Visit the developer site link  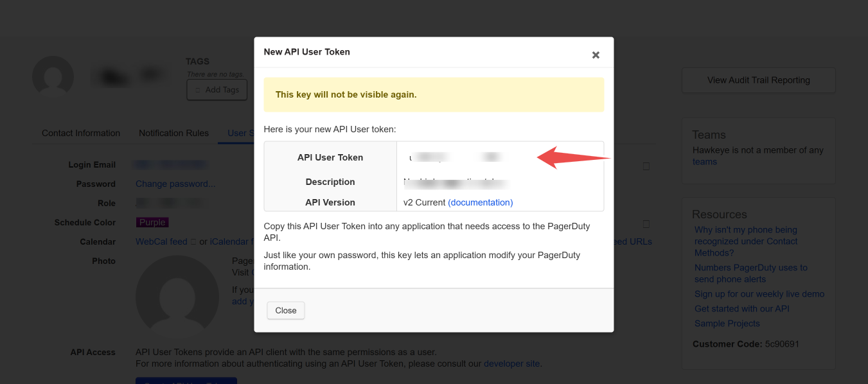point(511,363)
